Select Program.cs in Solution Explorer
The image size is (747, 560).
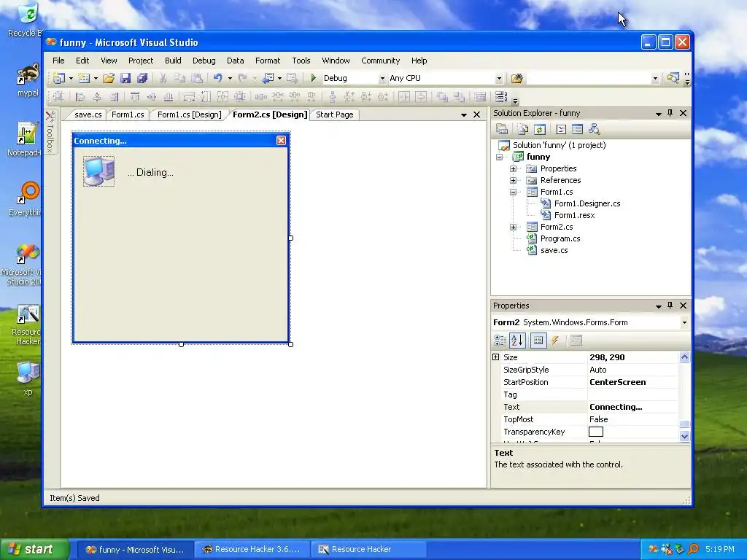[560, 238]
